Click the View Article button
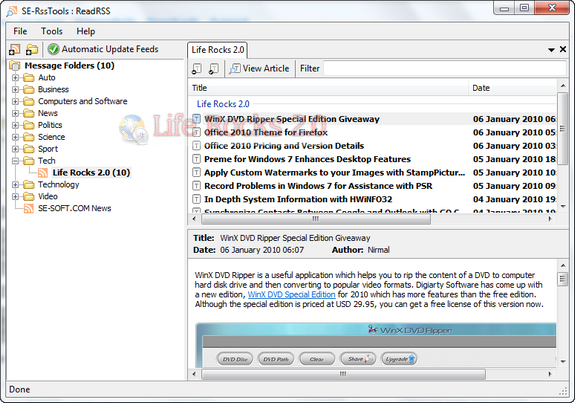 (x=259, y=68)
